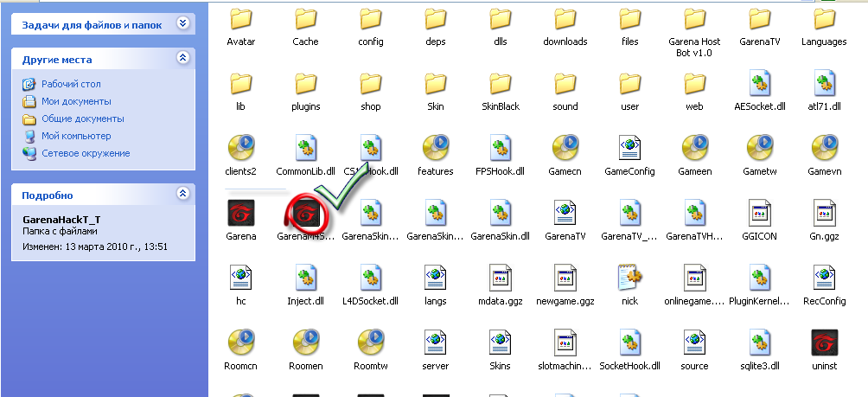Open the GarenaTV folder
The height and width of the screenshot is (397, 868).
tap(759, 19)
